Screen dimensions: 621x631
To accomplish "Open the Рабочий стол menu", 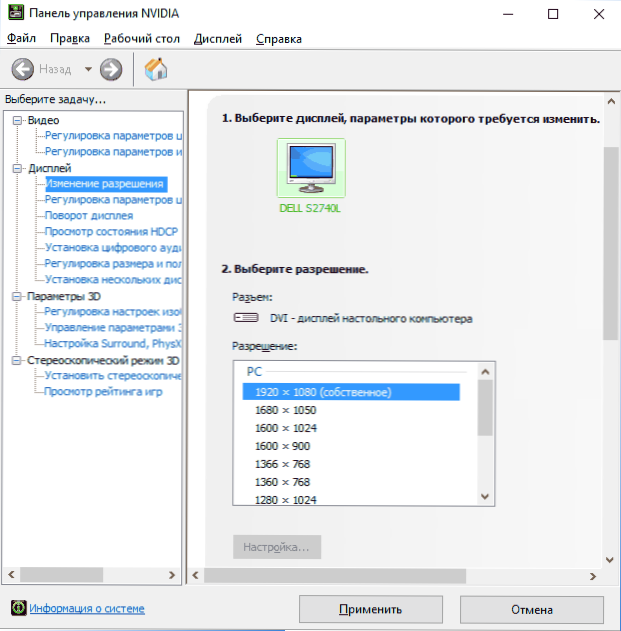I will [x=142, y=39].
